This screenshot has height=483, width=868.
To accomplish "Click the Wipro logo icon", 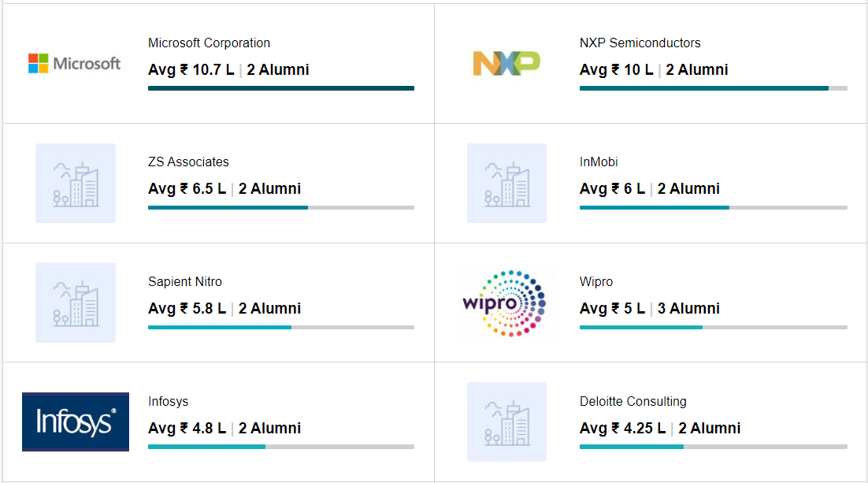I will pos(506,303).
